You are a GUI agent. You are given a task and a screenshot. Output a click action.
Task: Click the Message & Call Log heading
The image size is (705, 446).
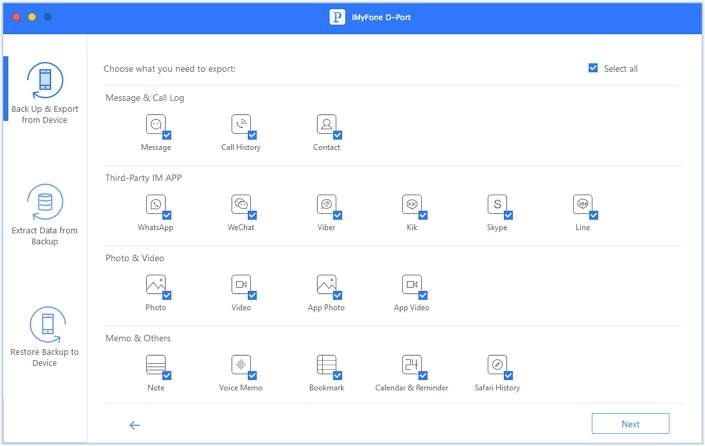click(x=145, y=98)
